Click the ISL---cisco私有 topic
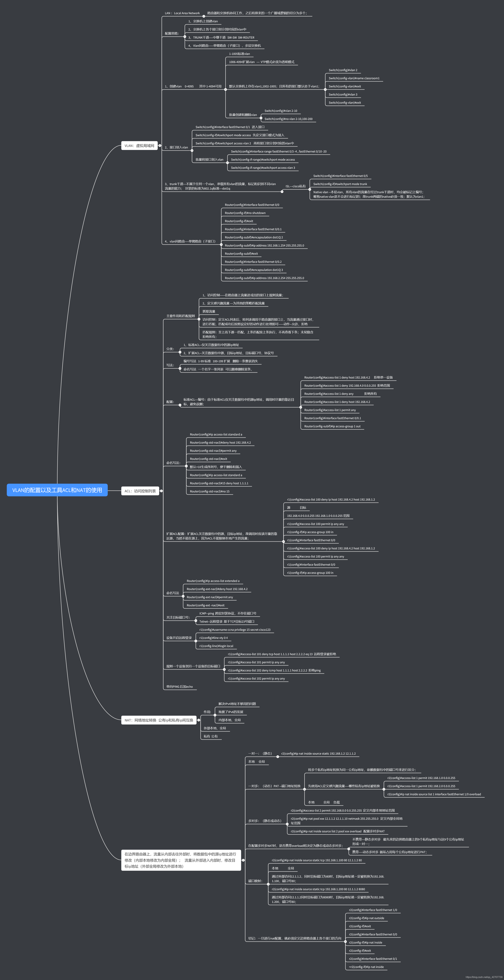The height and width of the screenshot is (980, 504). [x=296, y=186]
